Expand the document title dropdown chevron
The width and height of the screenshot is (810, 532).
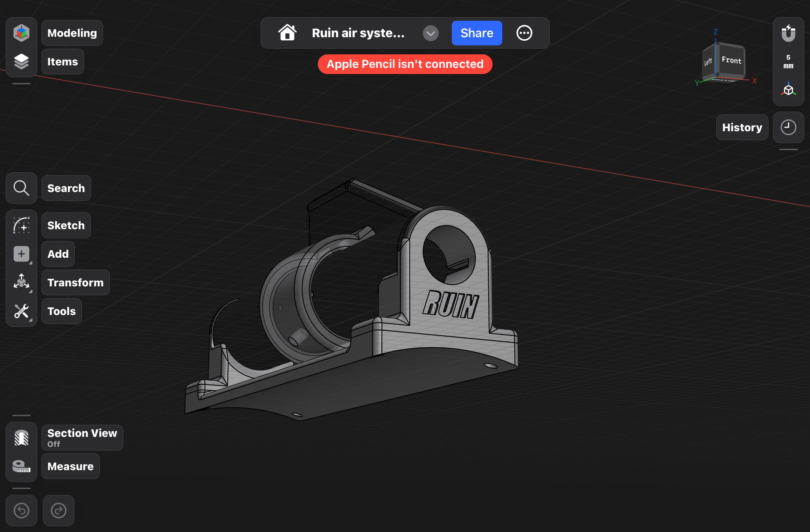[x=430, y=33]
